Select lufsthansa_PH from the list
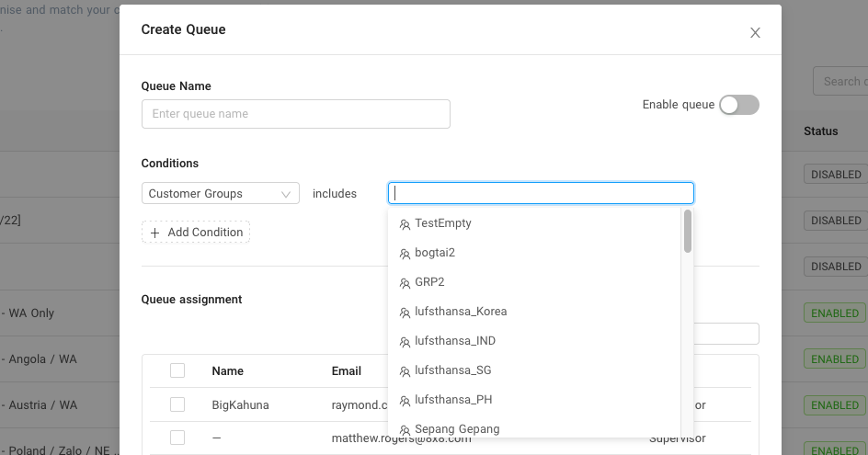 click(453, 400)
